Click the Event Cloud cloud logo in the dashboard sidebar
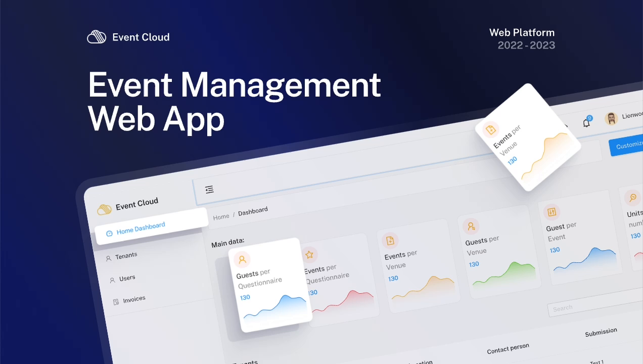Image resolution: width=643 pixels, height=364 pixels. click(104, 209)
